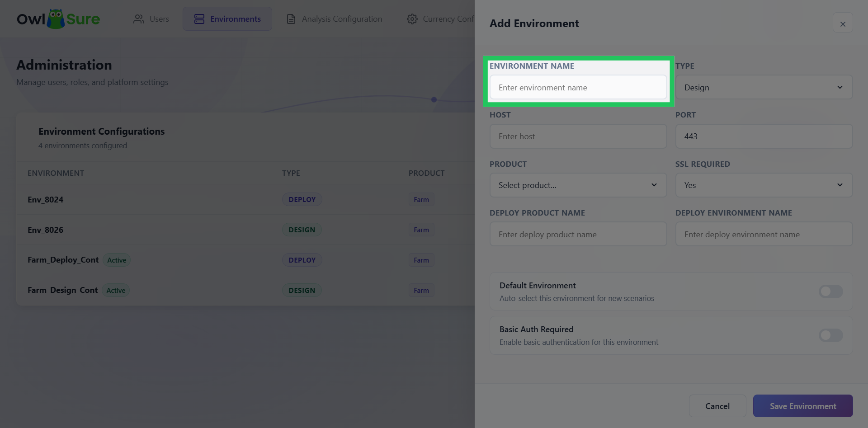Click the Environments server icon

(199, 19)
